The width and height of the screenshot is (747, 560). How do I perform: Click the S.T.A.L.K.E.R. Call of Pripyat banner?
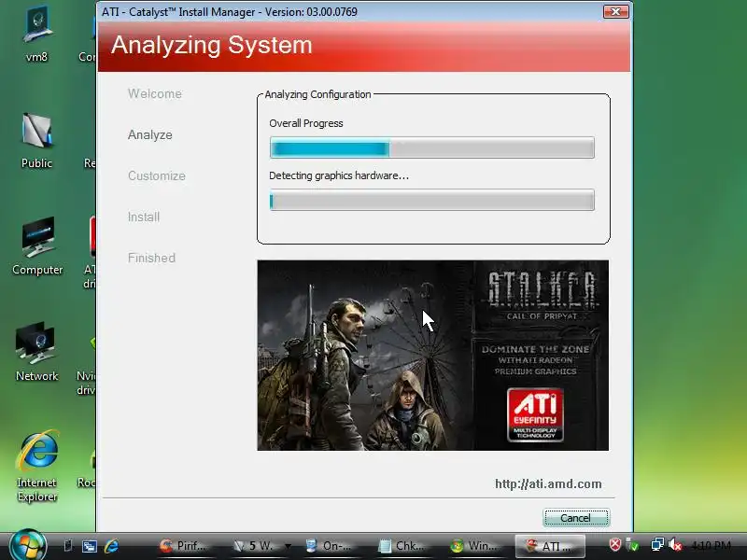(x=432, y=356)
